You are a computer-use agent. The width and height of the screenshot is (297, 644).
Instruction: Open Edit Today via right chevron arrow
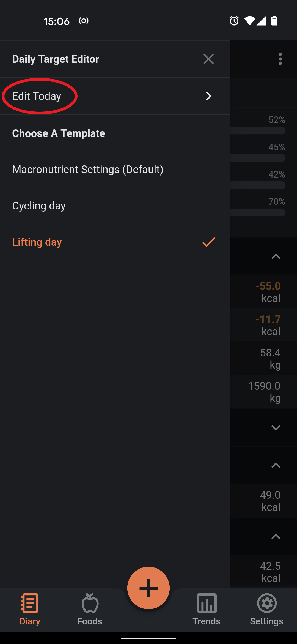click(209, 96)
